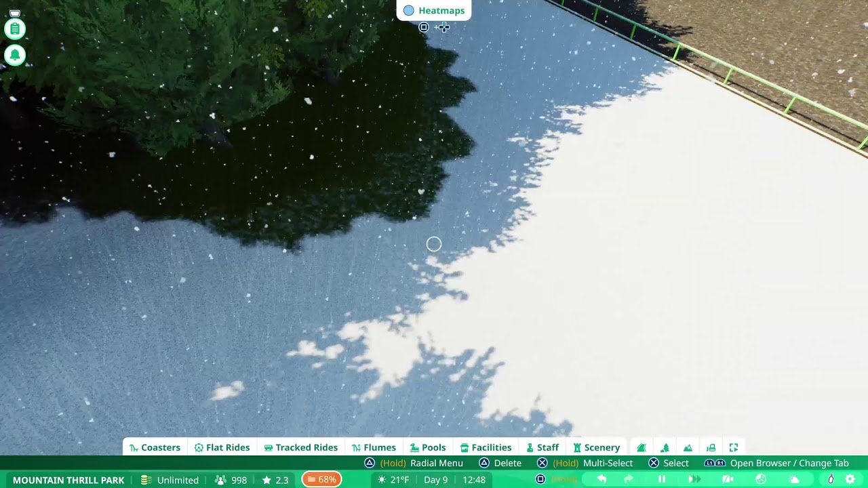Viewport: 868px width, 488px height.
Task: Pause the game simulation
Action: (x=662, y=479)
